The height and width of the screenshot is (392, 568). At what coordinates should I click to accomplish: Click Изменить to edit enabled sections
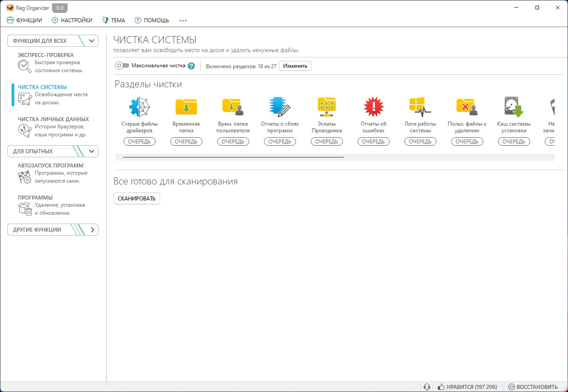point(295,65)
